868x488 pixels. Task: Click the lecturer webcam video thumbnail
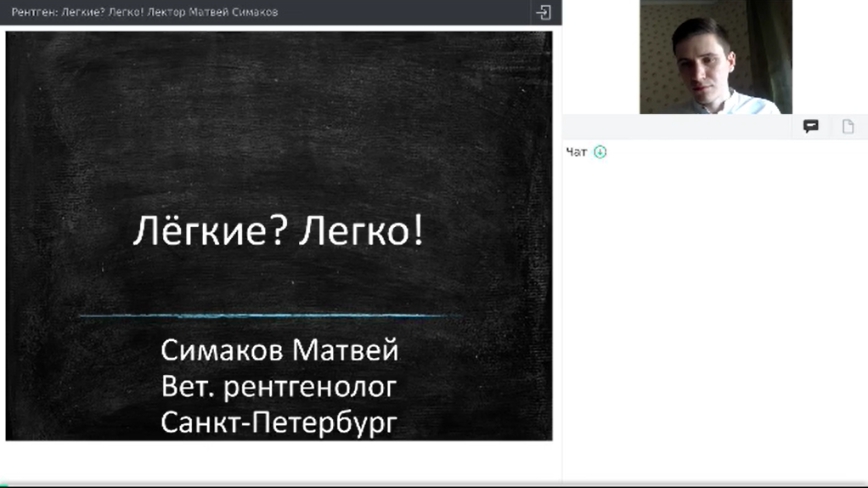(x=716, y=57)
